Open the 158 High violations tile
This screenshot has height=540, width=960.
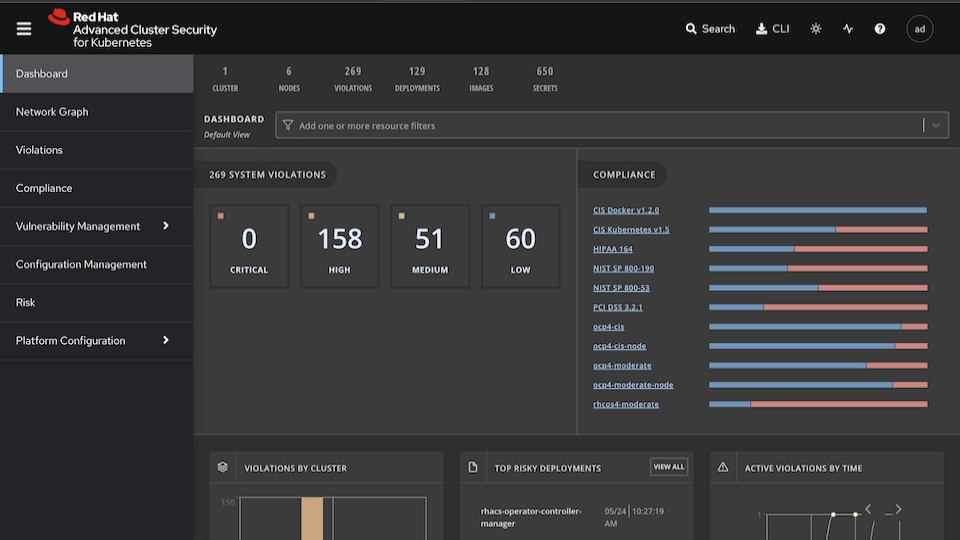340,246
